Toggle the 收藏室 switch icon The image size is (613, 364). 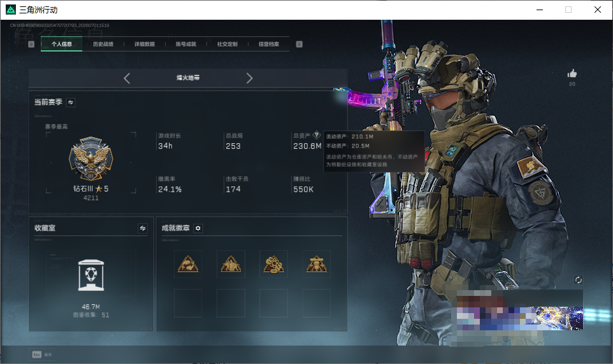(143, 228)
